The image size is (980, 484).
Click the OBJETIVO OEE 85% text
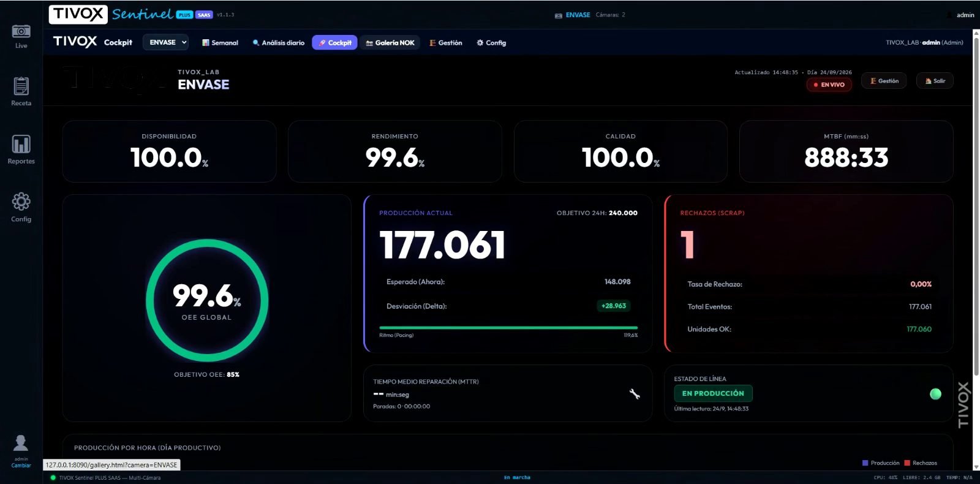click(206, 374)
